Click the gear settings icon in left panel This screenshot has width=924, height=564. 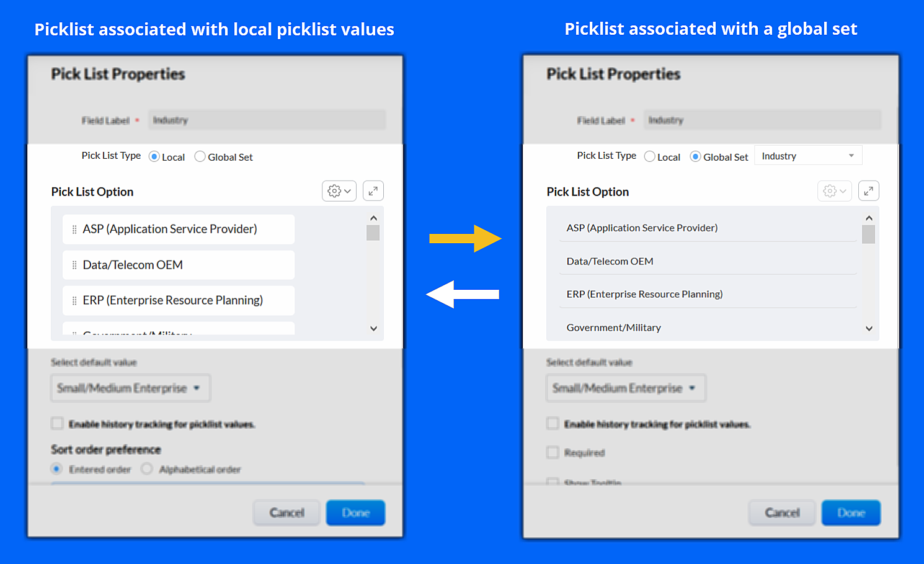tap(339, 191)
